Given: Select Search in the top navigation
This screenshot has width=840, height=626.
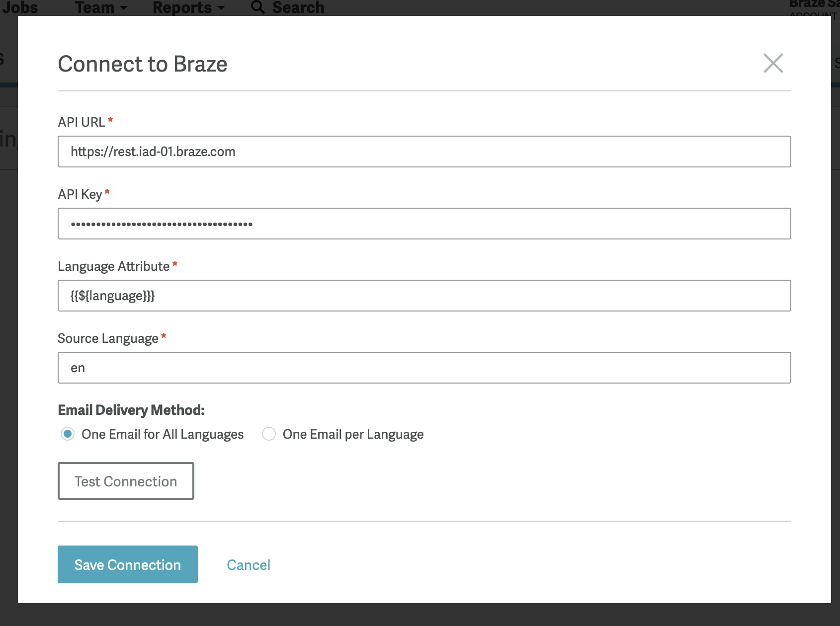Looking at the screenshot, I should (x=297, y=7).
